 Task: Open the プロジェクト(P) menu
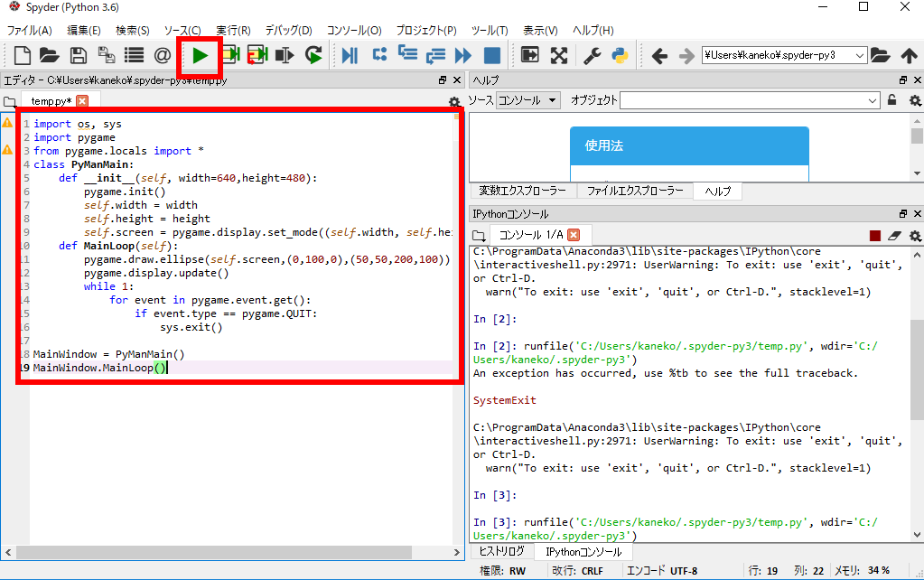click(426, 30)
